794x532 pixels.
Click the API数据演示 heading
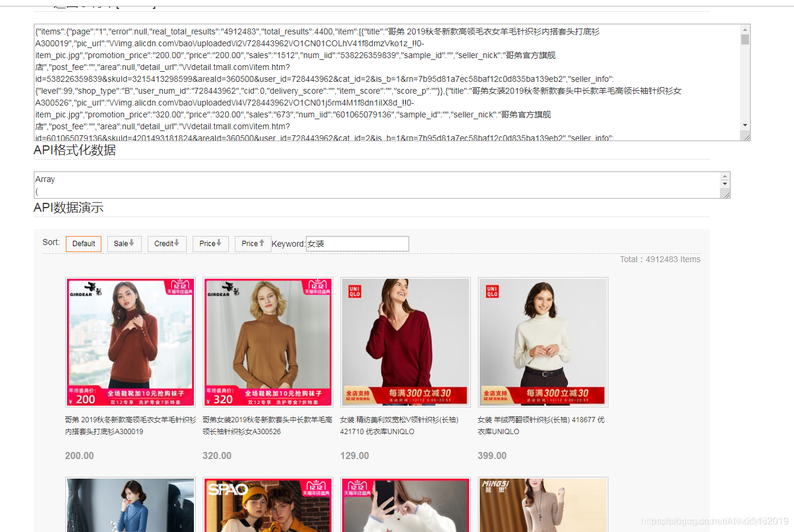point(69,208)
